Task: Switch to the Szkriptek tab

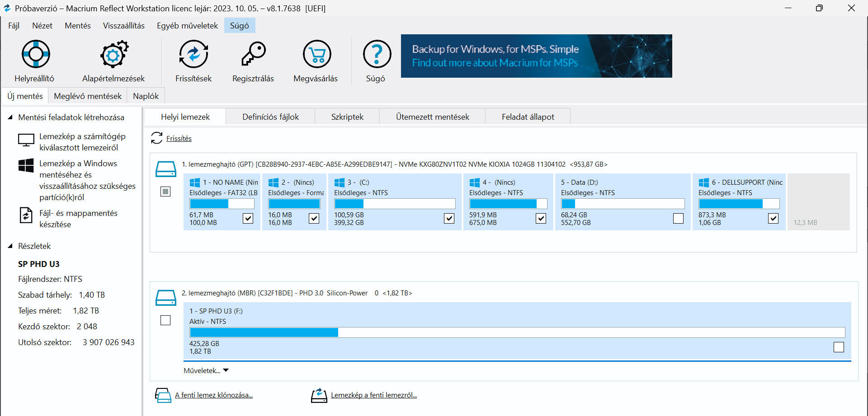Action: coord(347,117)
